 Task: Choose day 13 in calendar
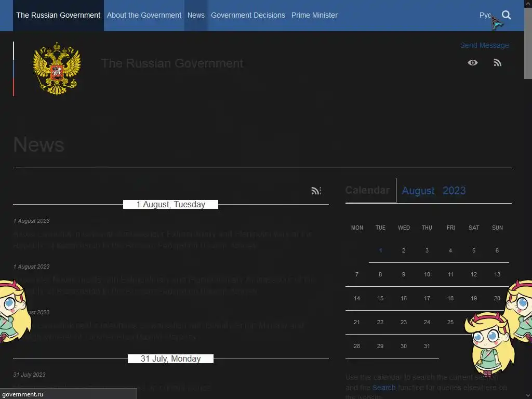pos(497,274)
